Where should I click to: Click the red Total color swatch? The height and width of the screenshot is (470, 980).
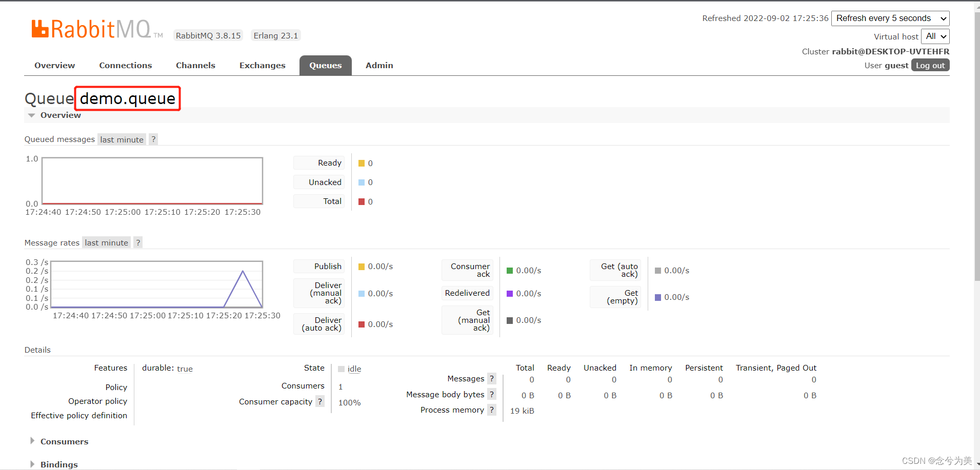click(x=362, y=202)
